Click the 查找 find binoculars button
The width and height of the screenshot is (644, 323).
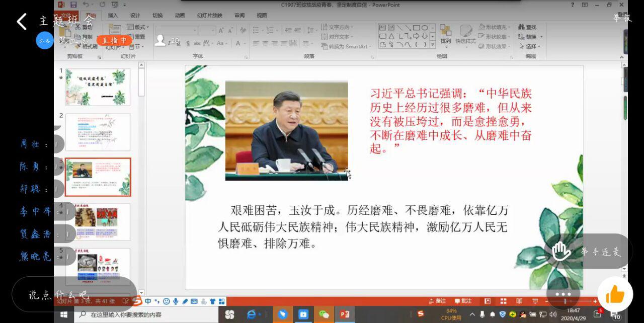(527, 27)
